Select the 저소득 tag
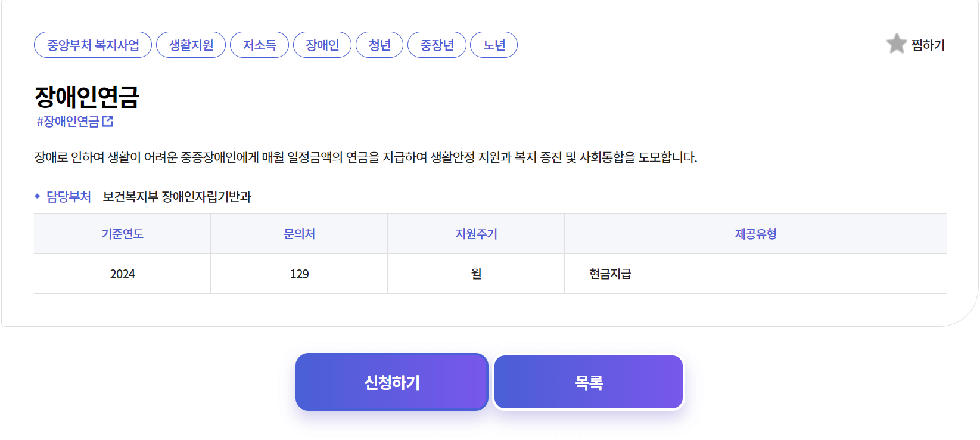Screen dimensions: 980x440 (x=259, y=44)
